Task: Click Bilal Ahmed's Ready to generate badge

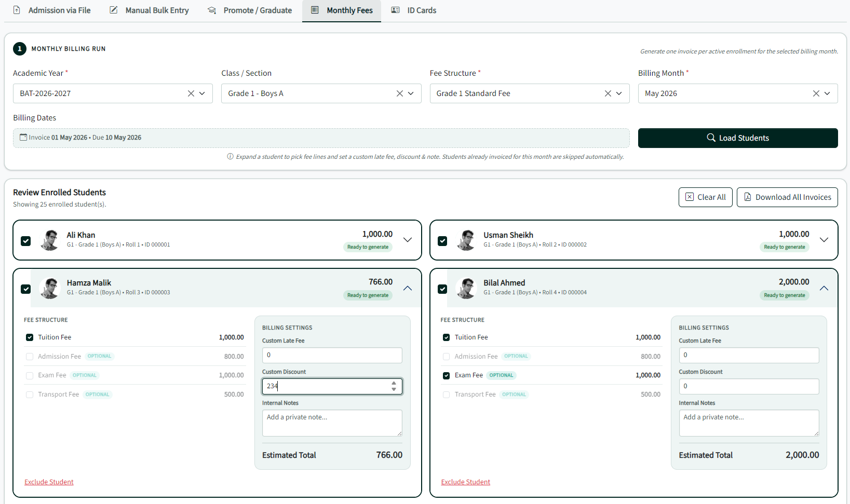Action: pos(785,295)
